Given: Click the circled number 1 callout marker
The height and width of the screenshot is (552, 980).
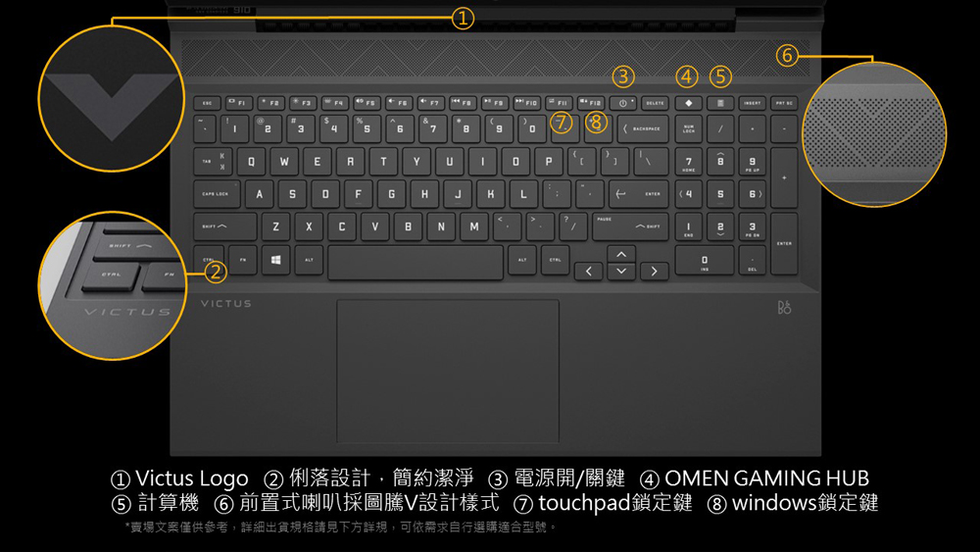Looking at the screenshot, I should [x=463, y=19].
